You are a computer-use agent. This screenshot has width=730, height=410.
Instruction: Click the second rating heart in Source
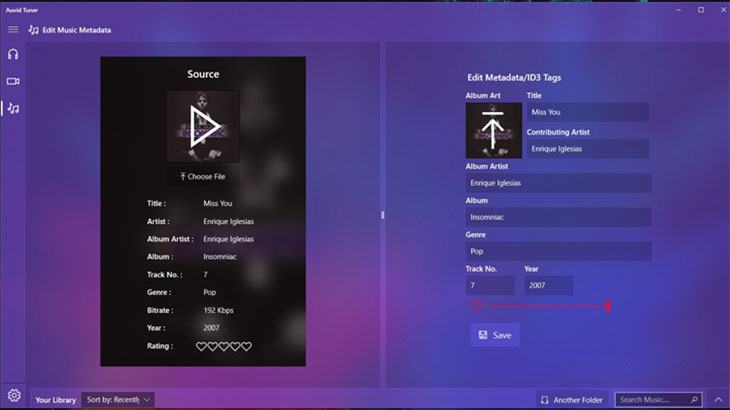[212, 346]
